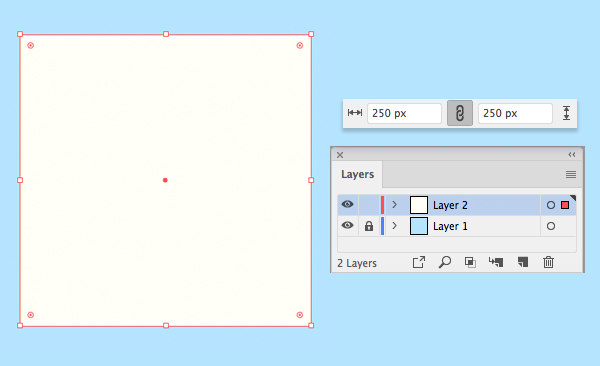
Task: Unlock Layer 1 via the lock icon
Action: [x=368, y=225]
